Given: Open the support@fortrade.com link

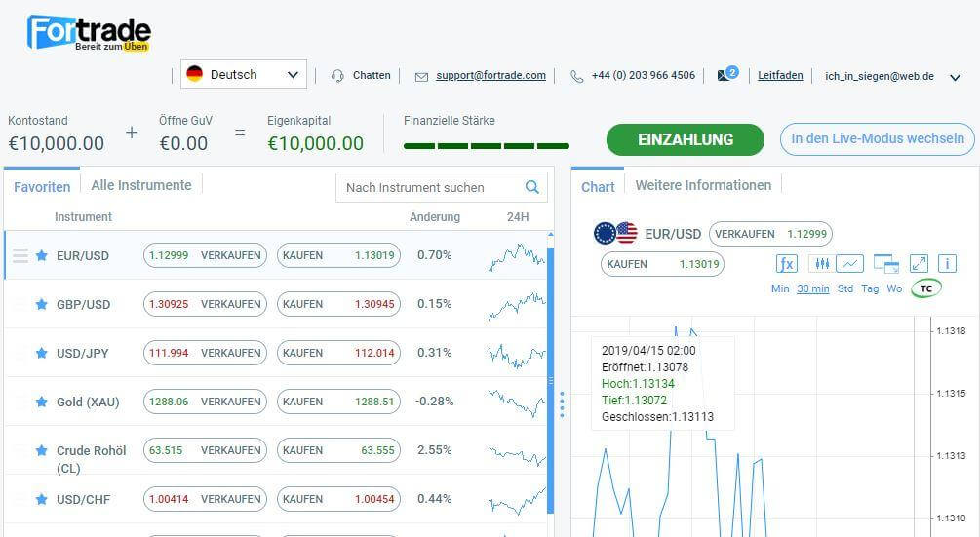Looking at the screenshot, I should pos(490,76).
